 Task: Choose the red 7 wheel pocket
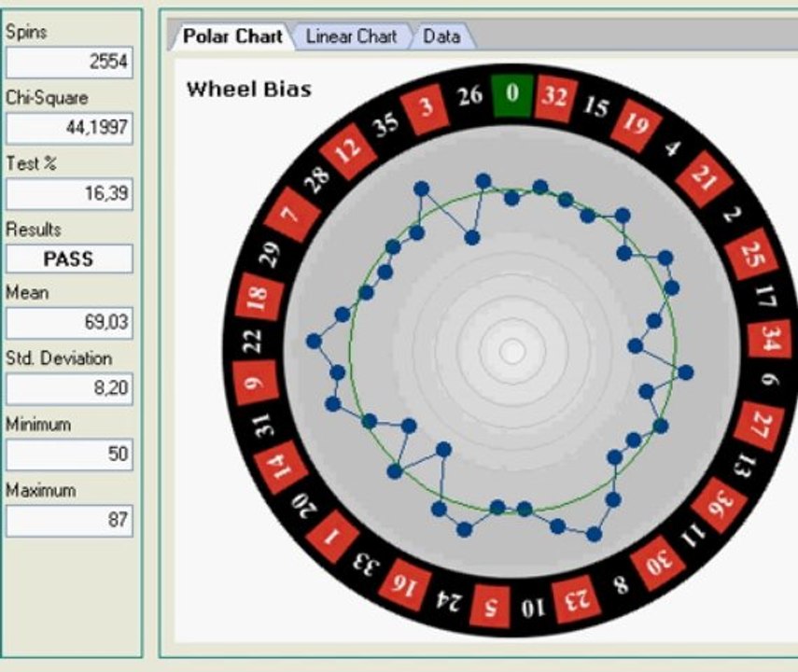(x=291, y=215)
